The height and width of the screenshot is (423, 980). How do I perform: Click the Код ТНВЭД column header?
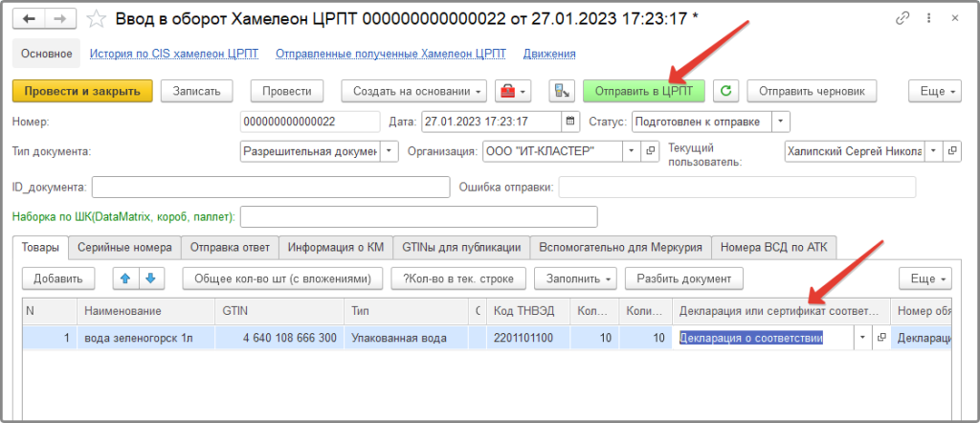click(x=528, y=310)
